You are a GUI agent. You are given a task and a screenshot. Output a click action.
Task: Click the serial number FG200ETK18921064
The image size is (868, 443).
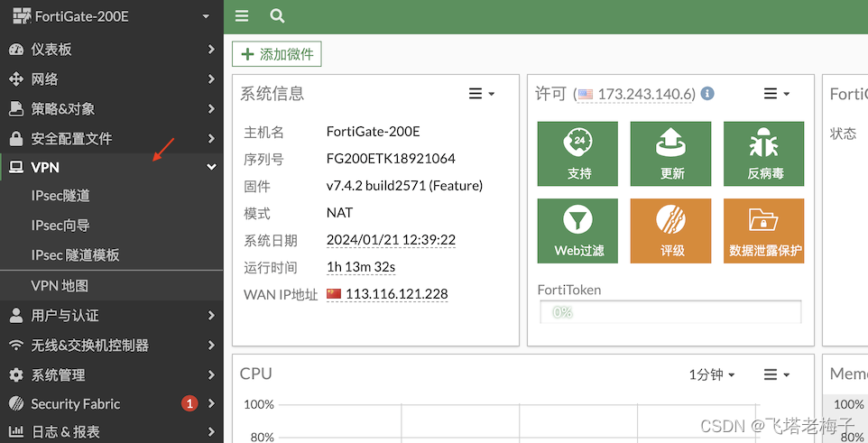point(391,159)
